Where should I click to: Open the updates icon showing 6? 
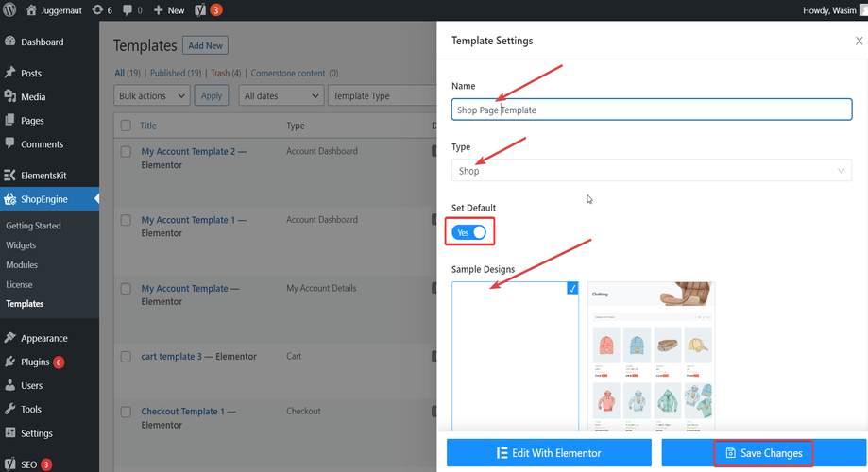(x=97, y=10)
